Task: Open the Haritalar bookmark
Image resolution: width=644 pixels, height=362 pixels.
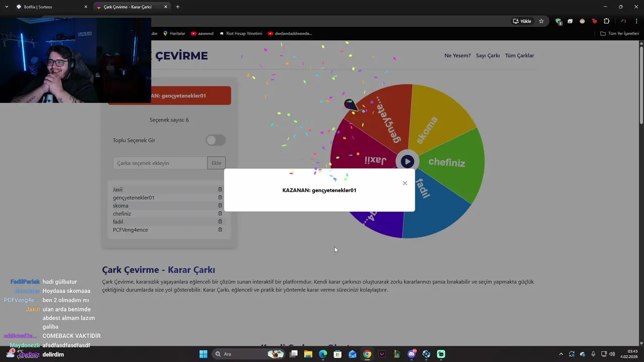Action: 174,34
